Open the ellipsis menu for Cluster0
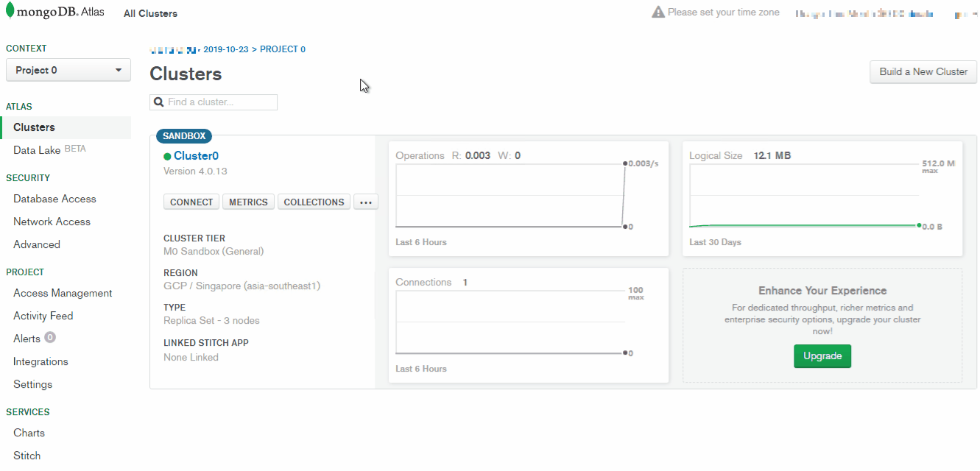980x471 pixels. point(366,202)
